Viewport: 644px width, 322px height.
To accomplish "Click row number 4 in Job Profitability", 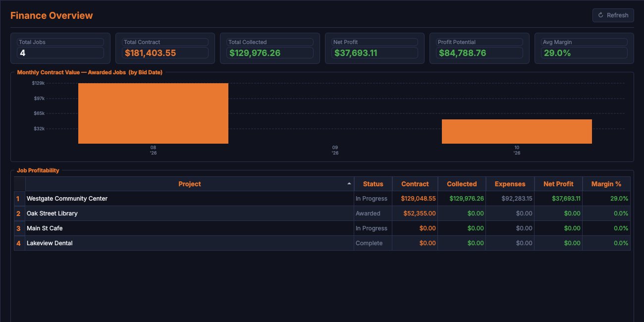I will click(19, 243).
